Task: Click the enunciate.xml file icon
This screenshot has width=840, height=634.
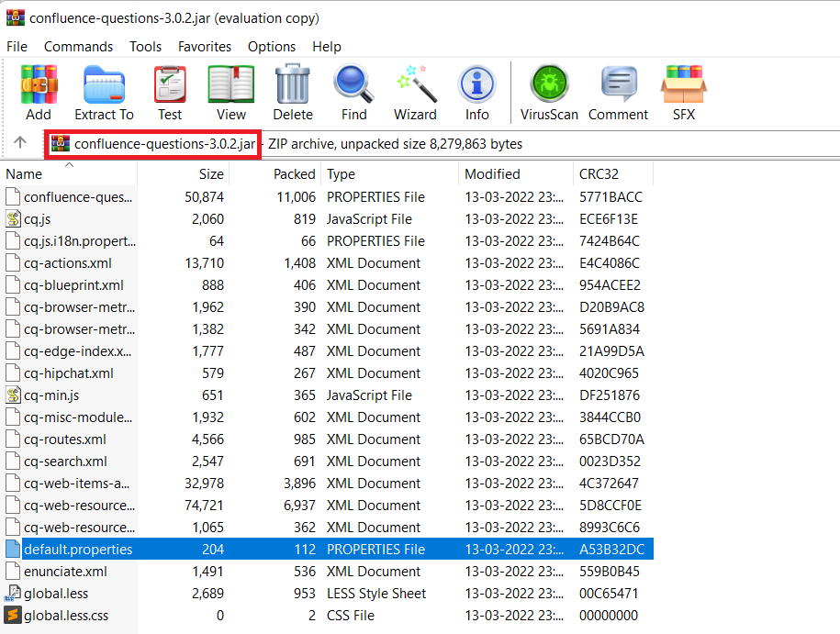Action: coord(13,571)
